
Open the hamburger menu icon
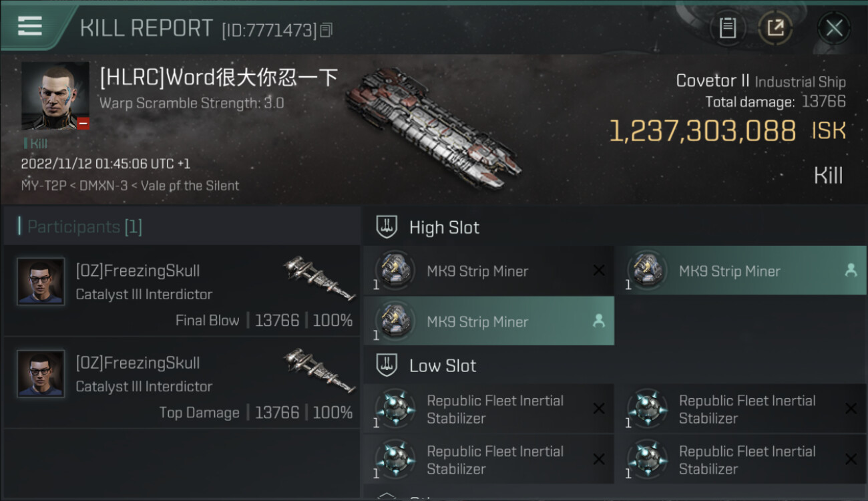30,26
